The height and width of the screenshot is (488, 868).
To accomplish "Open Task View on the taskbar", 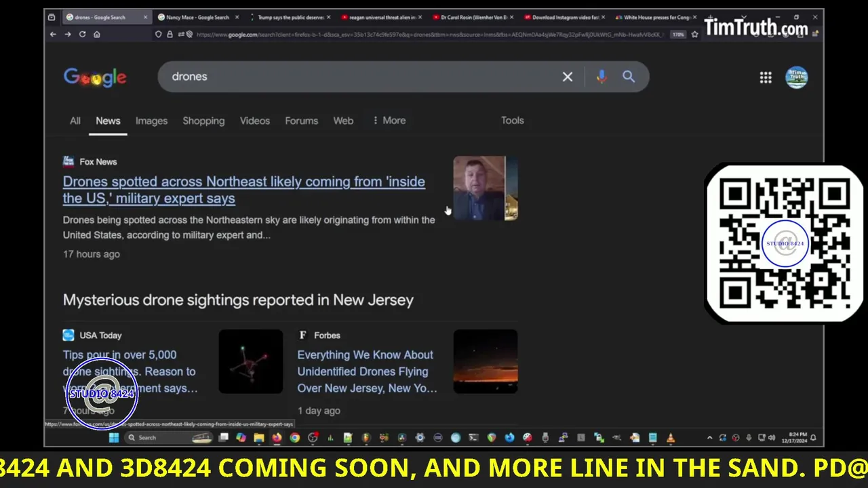I will [224, 438].
